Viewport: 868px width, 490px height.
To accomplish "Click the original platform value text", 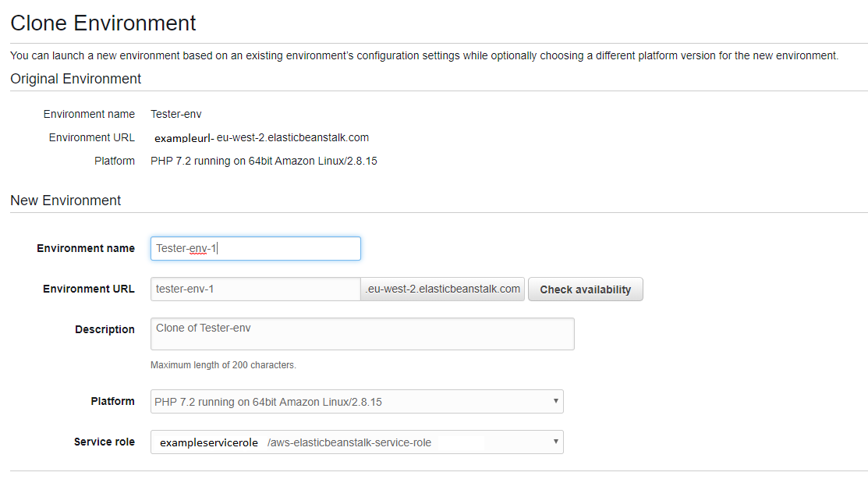I will 264,162.
